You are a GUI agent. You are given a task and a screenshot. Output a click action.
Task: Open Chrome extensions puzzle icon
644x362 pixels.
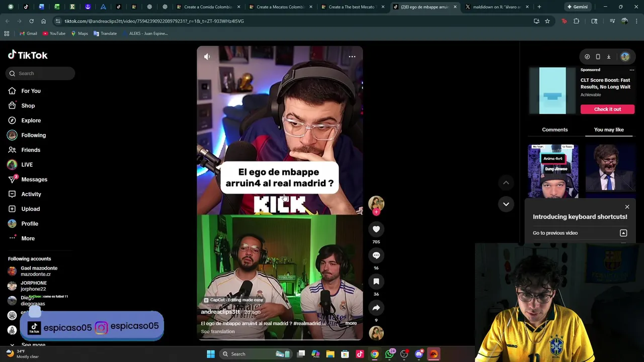point(577,21)
